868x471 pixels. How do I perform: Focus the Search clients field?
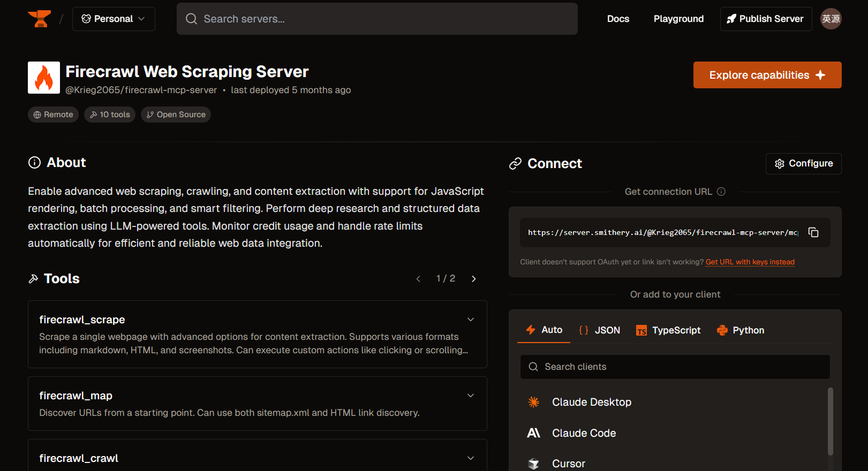675,367
